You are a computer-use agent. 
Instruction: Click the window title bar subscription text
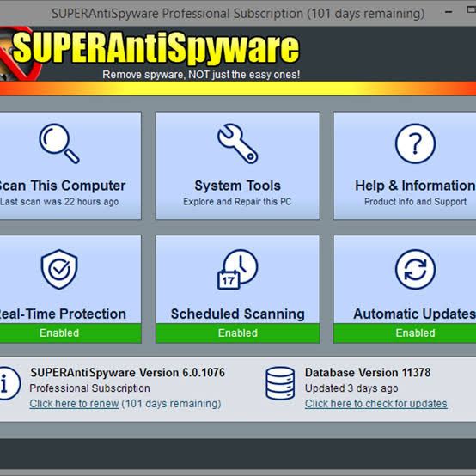click(x=238, y=14)
